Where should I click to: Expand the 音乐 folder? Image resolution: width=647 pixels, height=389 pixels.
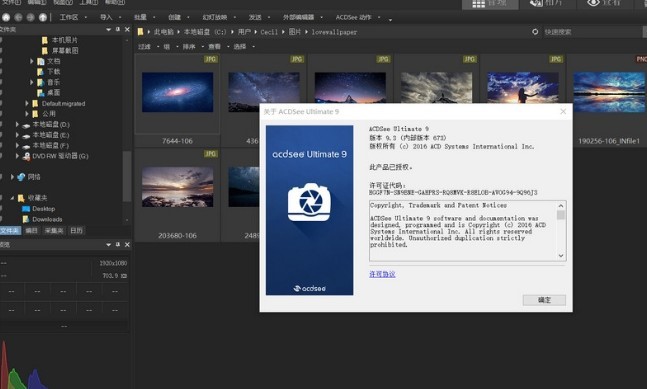coord(31,82)
